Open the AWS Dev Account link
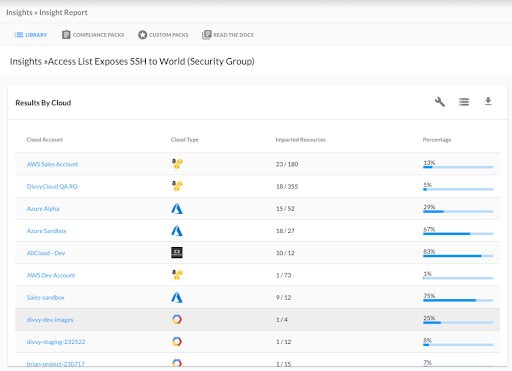This screenshot has width=512, height=371. (x=51, y=275)
